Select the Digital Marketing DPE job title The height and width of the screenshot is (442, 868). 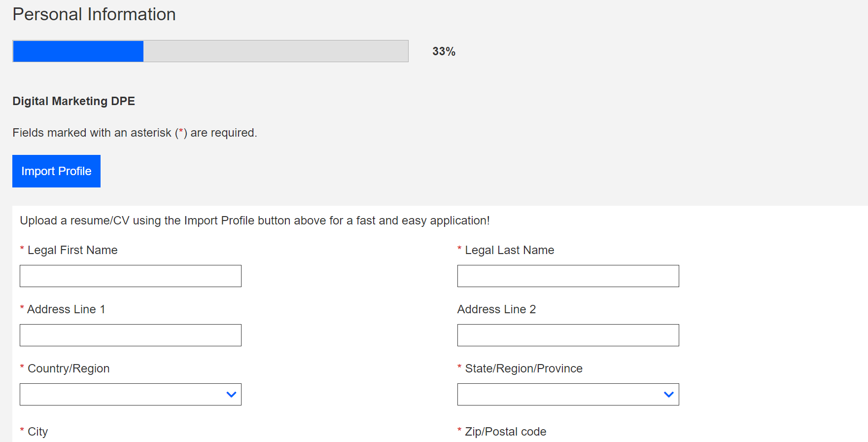pos(73,101)
